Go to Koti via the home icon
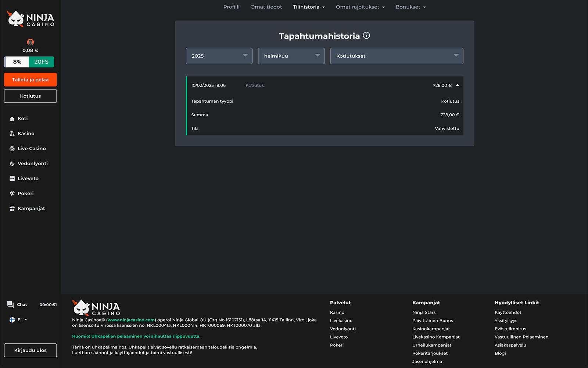 [12, 119]
